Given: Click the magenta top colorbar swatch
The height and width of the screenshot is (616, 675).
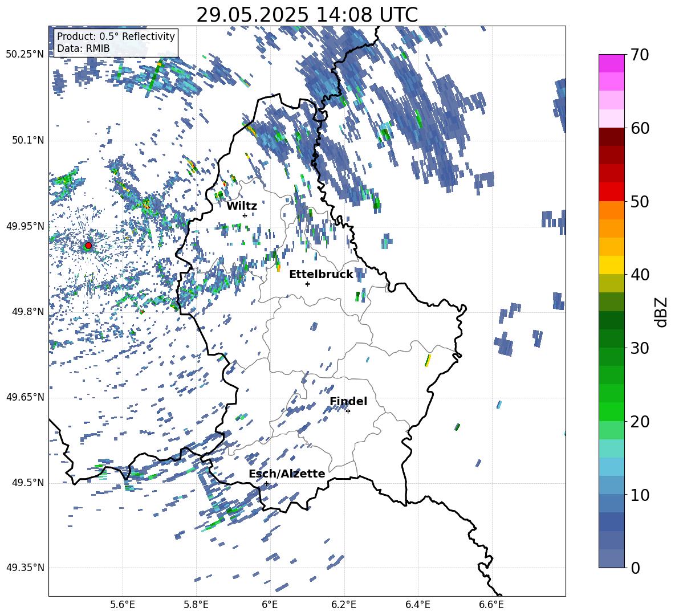Looking at the screenshot, I should coord(612,64).
